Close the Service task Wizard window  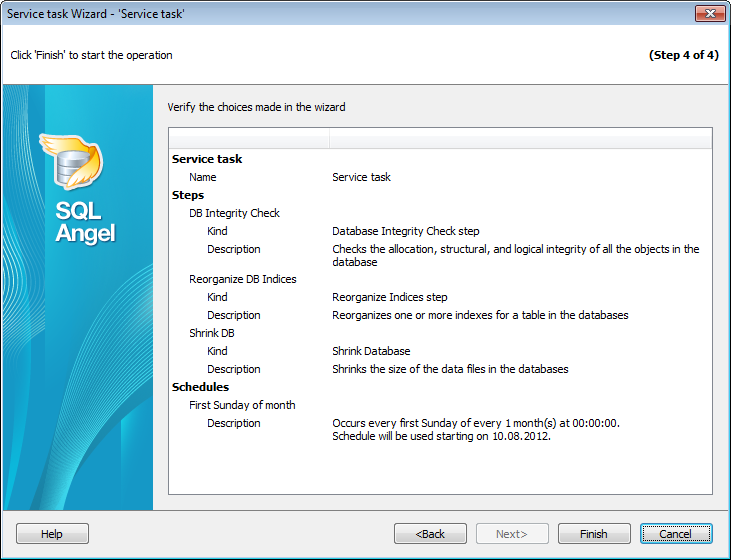pyautogui.click(x=710, y=14)
